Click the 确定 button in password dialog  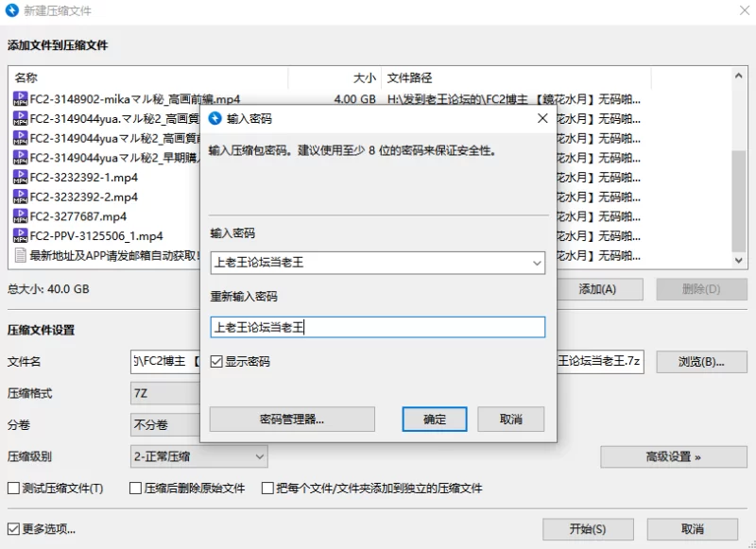tap(435, 419)
